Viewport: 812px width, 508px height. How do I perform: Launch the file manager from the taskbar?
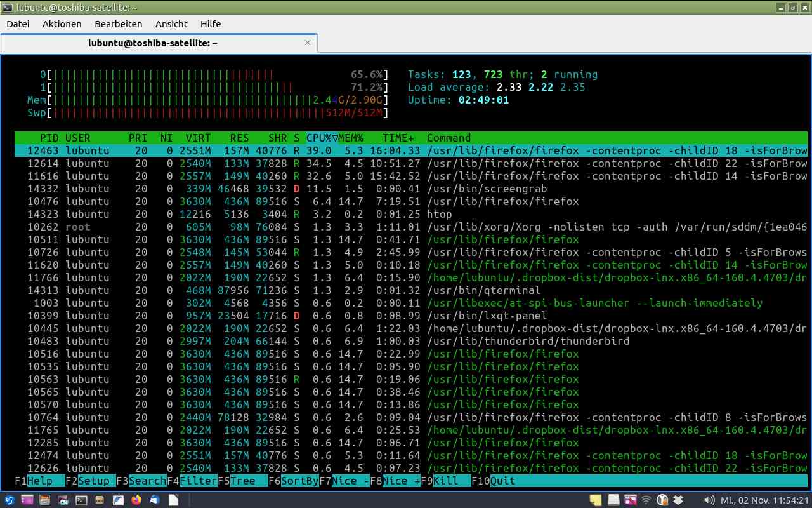click(45, 500)
